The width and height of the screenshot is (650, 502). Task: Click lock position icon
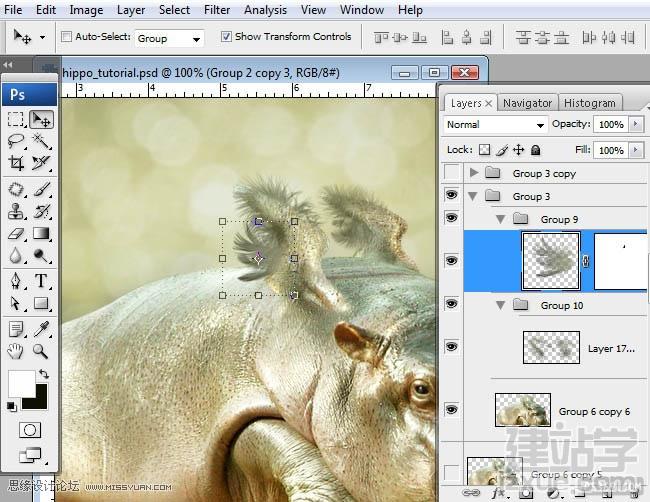519,150
